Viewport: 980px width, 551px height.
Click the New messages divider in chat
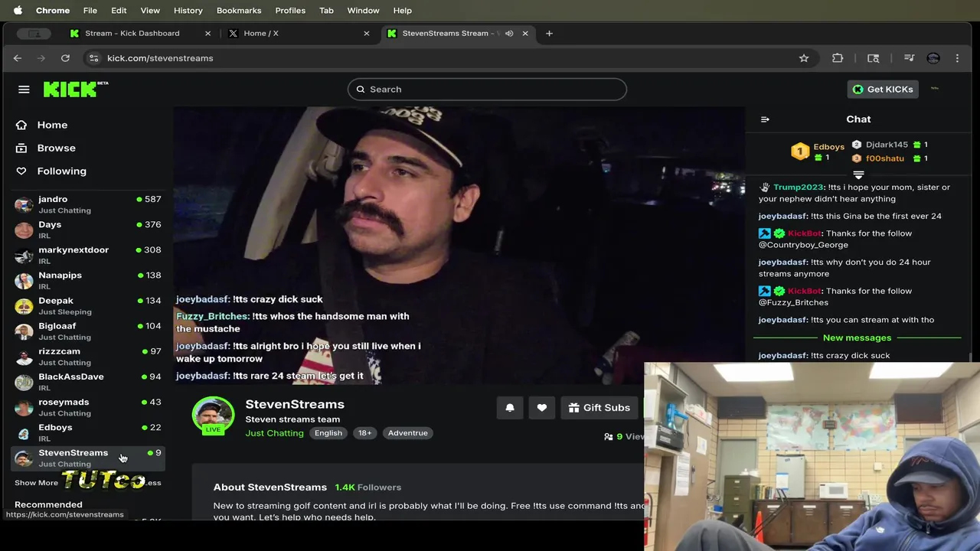click(857, 337)
